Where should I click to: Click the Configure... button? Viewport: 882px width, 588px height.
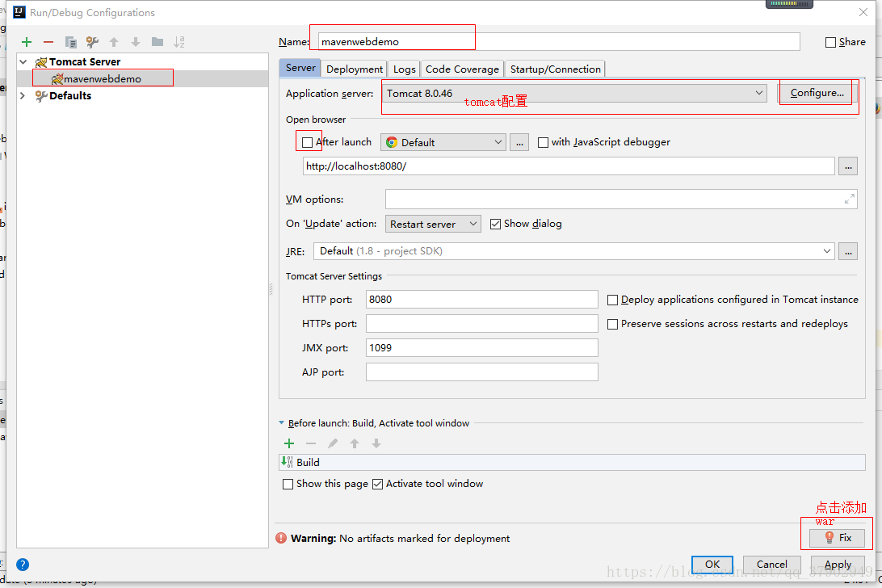coord(817,93)
